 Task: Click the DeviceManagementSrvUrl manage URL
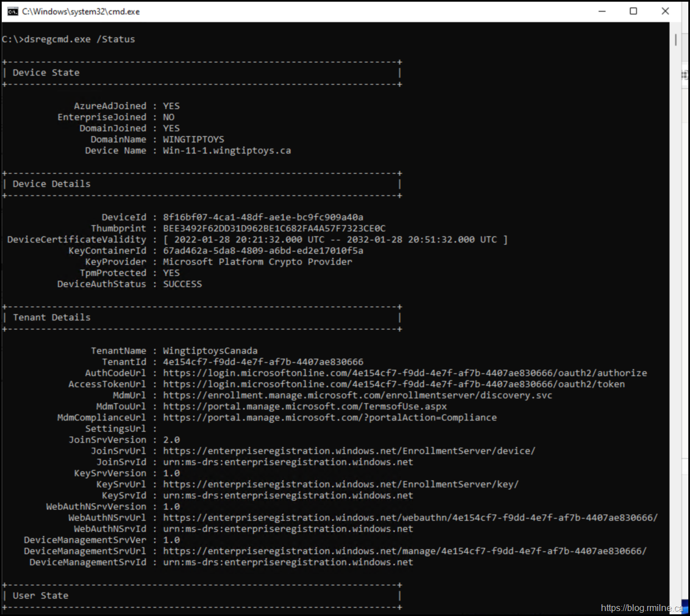click(405, 551)
